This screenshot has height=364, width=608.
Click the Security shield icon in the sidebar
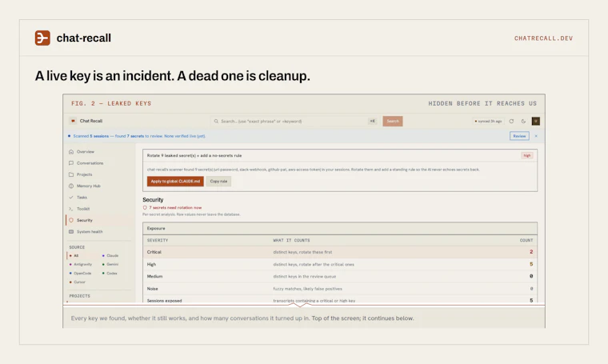71,220
